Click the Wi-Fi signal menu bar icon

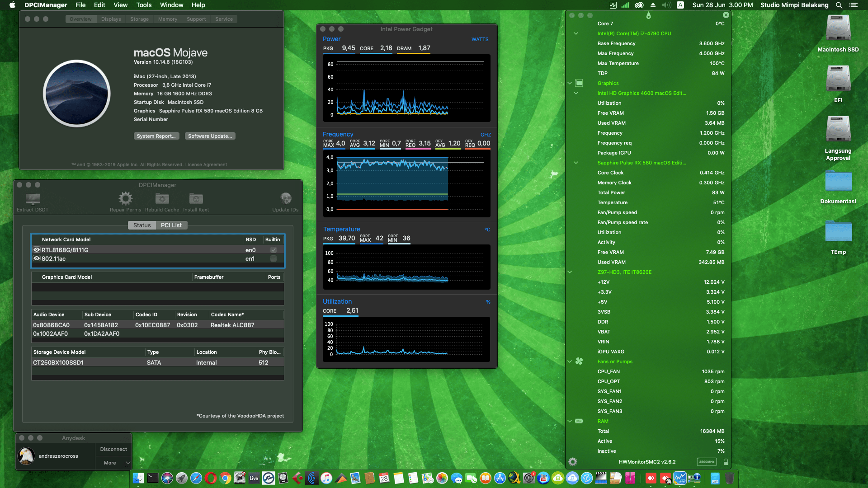point(625,5)
